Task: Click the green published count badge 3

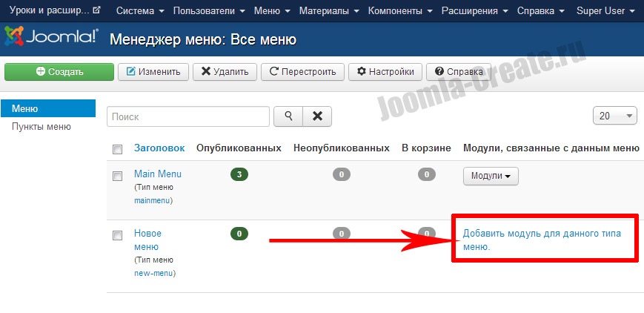Action: (x=239, y=174)
